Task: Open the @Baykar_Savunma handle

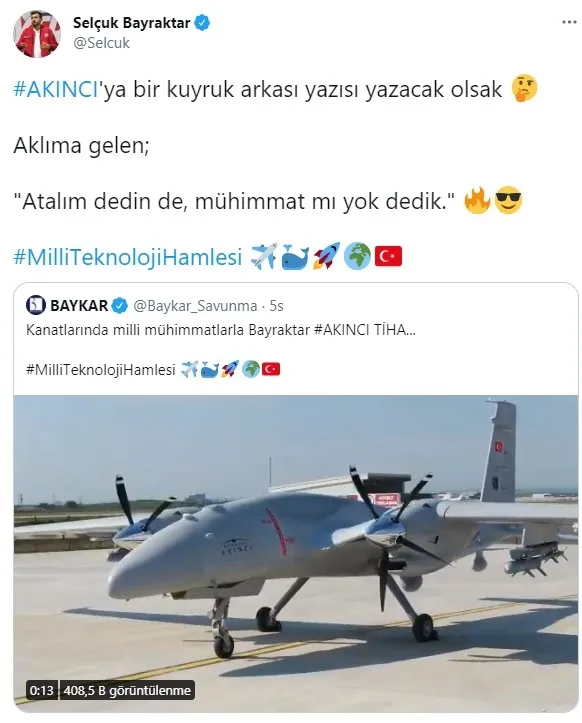Action: click(195, 306)
